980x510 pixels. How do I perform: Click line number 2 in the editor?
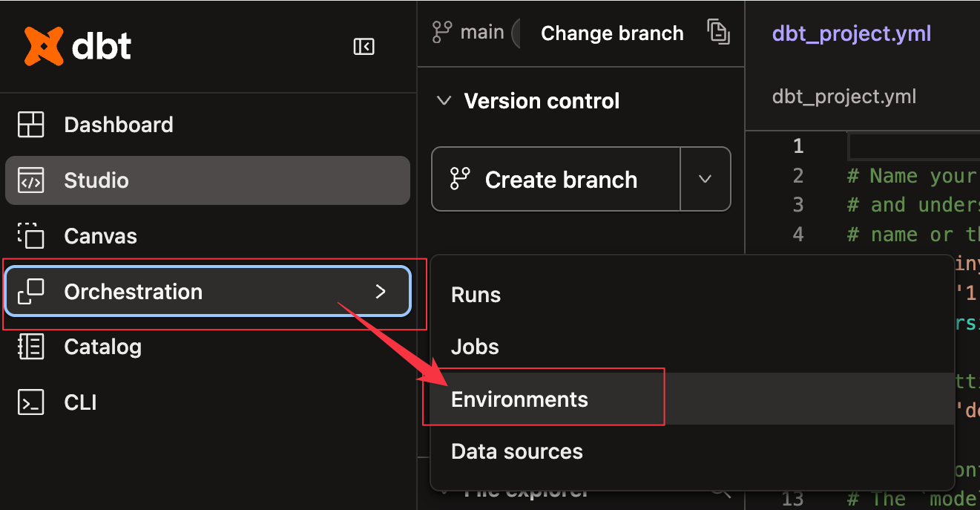click(798, 175)
